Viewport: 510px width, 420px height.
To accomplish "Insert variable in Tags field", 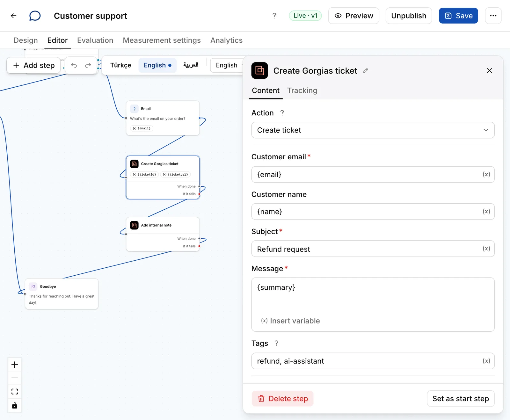I will point(486,361).
